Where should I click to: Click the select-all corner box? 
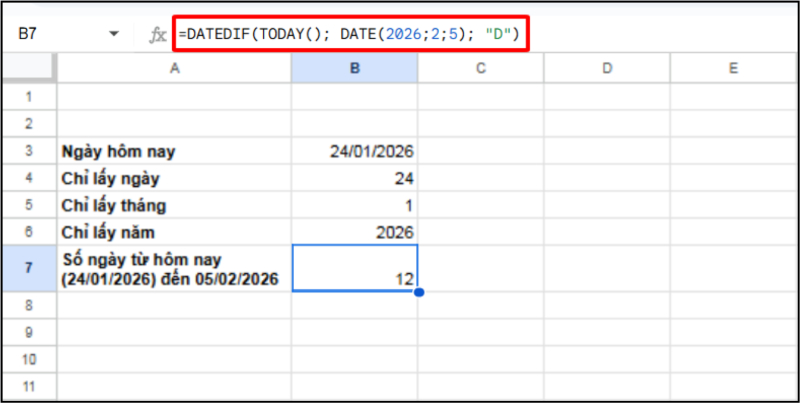(x=28, y=68)
